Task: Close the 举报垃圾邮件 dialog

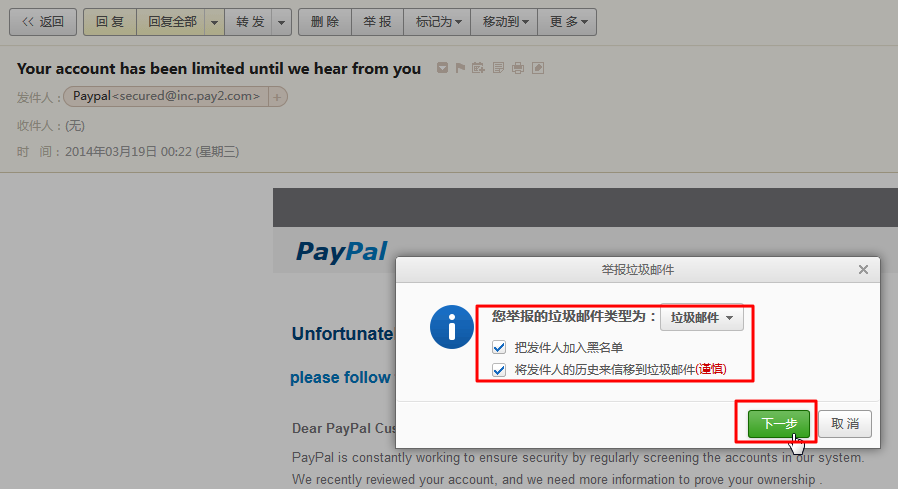Action: coord(863,269)
